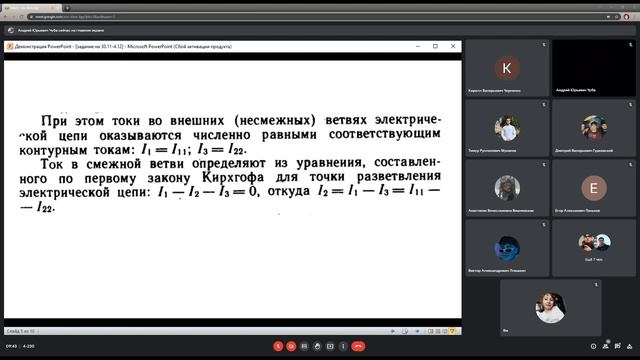Unmute the microphone in Meet toolbar
This screenshot has width=640, height=360.
tap(278, 346)
